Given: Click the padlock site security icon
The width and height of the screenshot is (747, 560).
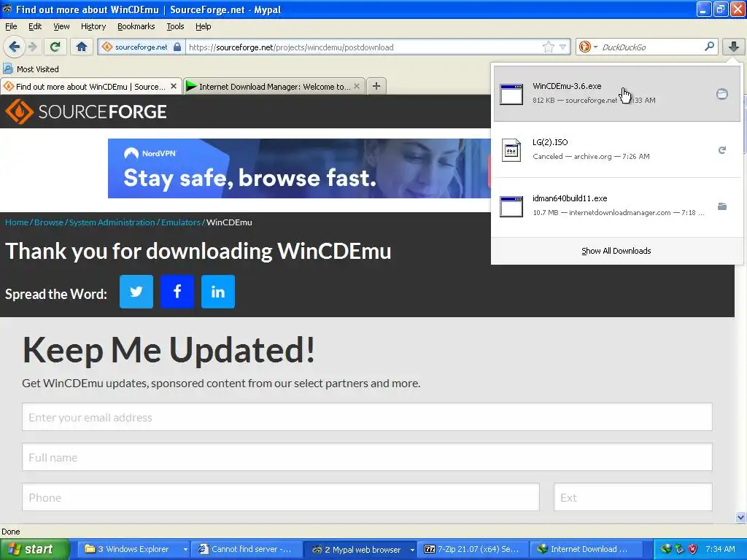Looking at the screenshot, I should coord(177,47).
